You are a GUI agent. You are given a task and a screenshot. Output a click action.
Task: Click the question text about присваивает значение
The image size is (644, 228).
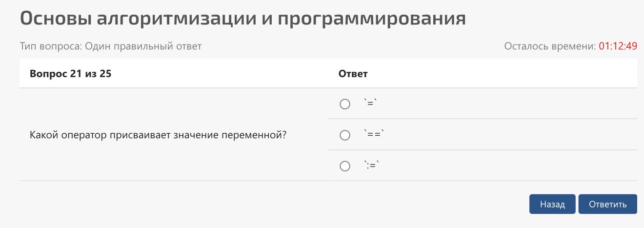pos(158,135)
